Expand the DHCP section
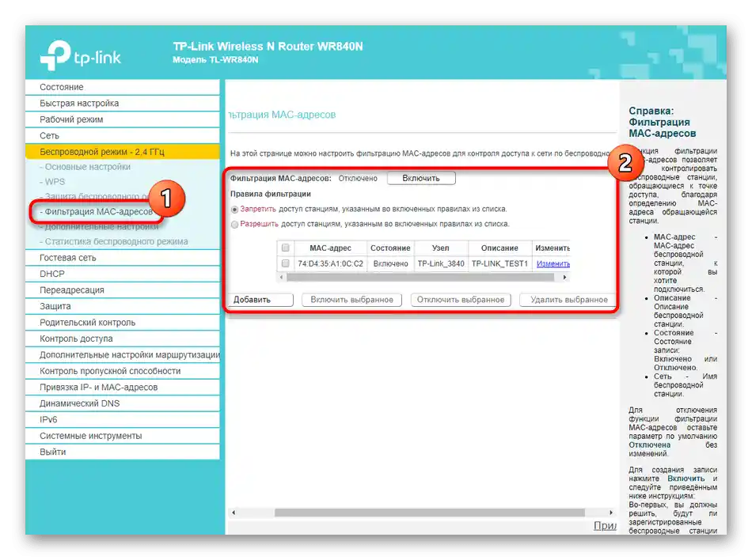Screen dimensions: 752x560 tap(122, 274)
